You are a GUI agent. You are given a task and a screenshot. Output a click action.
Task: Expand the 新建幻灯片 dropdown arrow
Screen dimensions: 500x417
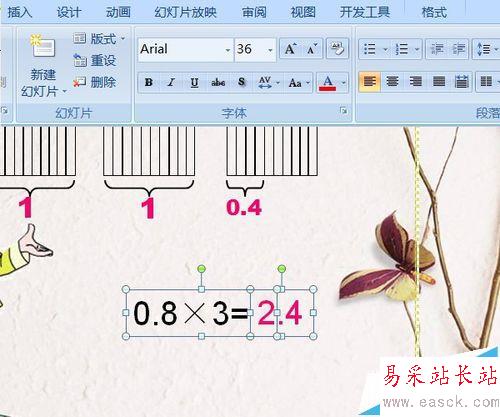(64, 91)
